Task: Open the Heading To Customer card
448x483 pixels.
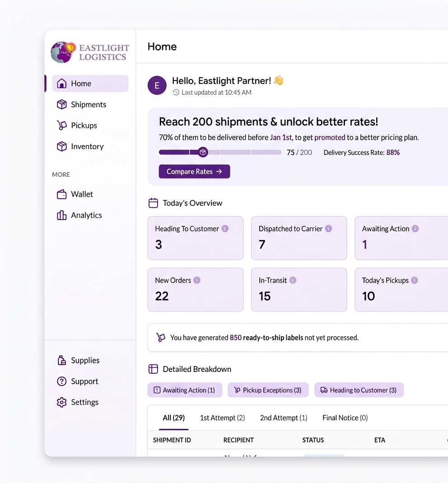Action: point(196,238)
